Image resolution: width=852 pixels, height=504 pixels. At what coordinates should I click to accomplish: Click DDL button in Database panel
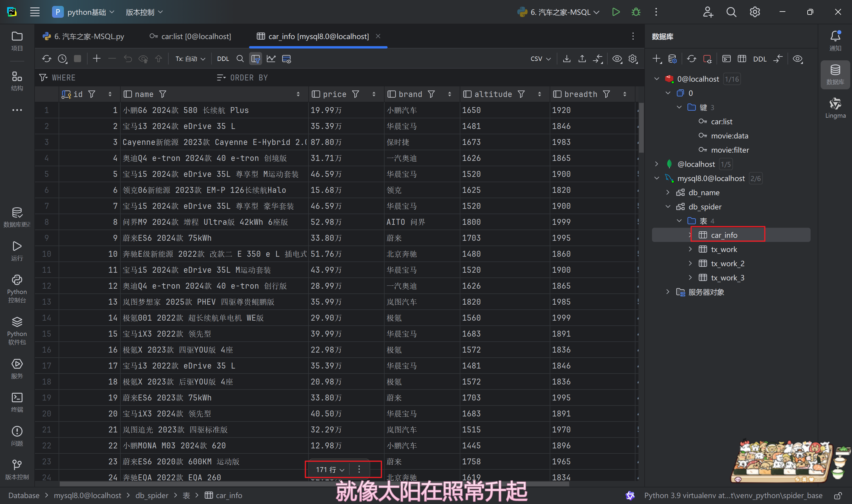click(759, 59)
